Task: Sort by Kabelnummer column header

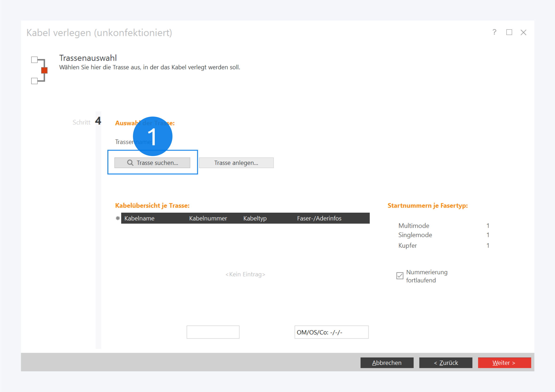Action: point(208,218)
